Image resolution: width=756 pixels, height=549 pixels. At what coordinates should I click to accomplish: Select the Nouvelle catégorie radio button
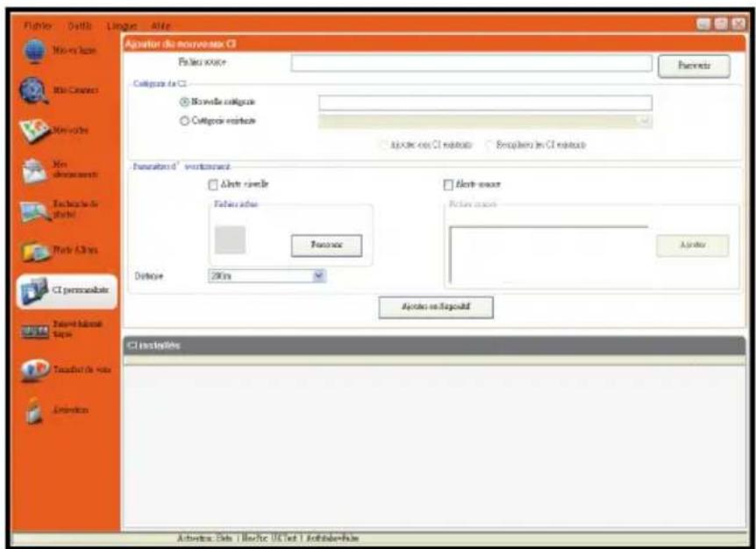[x=184, y=103]
